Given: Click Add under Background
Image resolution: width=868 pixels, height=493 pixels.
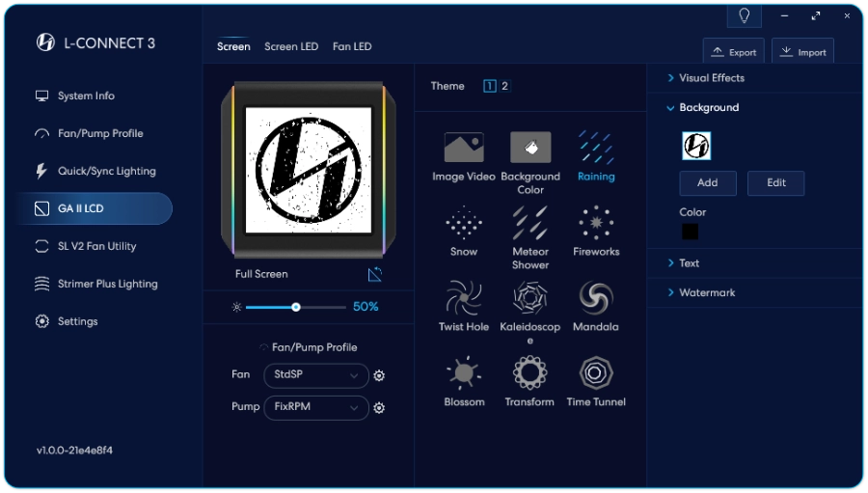Looking at the screenshot, I should click(708, 182).
